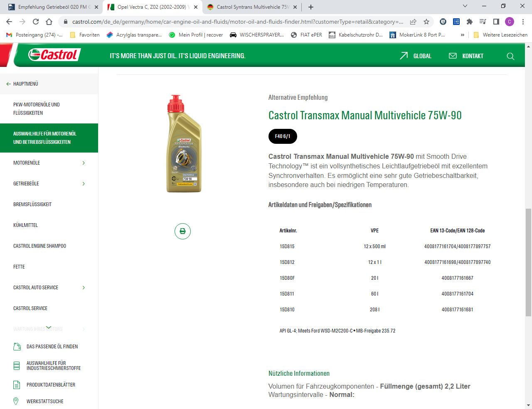
Task: Click the Transmax oil bottle image
Action: click(184, 143)
